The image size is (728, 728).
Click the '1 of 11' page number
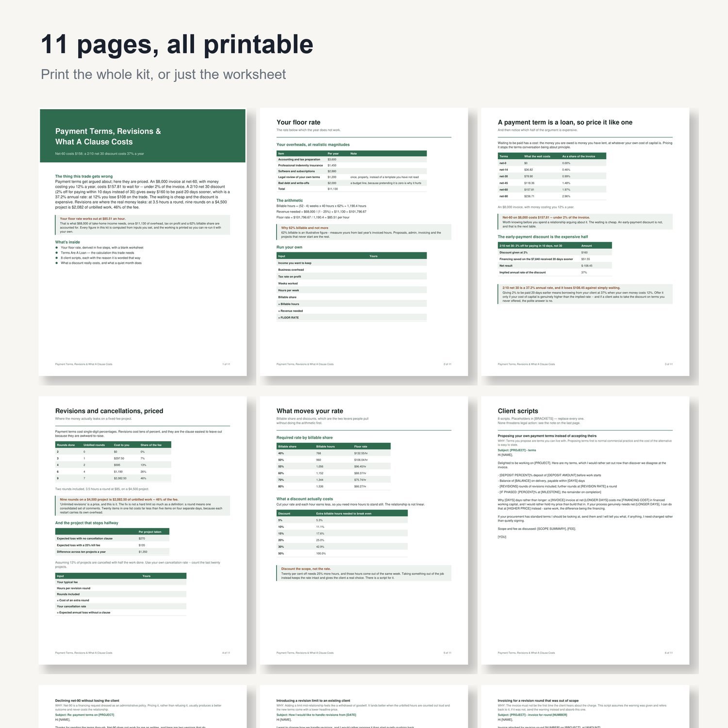pos(226,364)
